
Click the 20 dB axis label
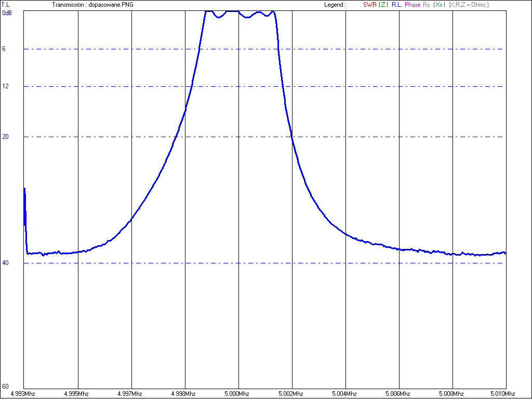(5, 137)
